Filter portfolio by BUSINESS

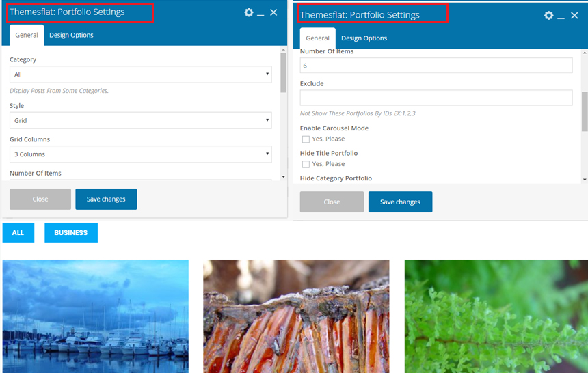(71, 232)
